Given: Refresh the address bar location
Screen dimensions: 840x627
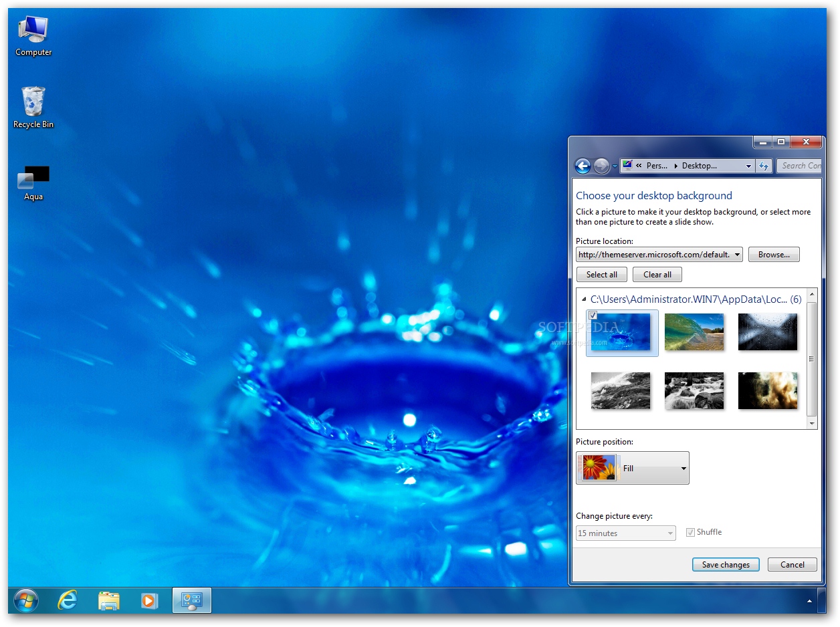Looking at the screenshot, I should click(x=764, y=166).
